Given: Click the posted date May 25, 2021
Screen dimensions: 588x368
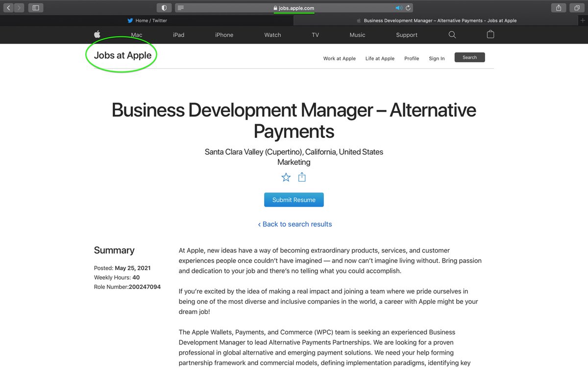Looking at the screenshot, I should pyautogui.click(x=132, y=268).
